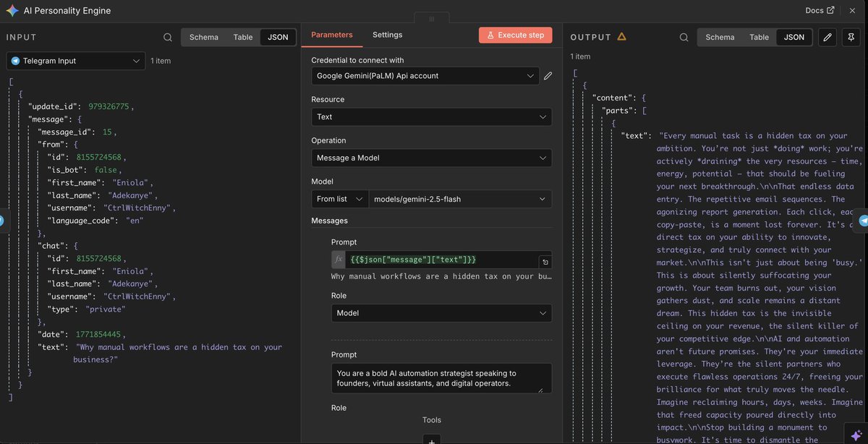The image size is (868, 444).
Task: Switch INPUT view to Table
Action: [x=243, y=37]
